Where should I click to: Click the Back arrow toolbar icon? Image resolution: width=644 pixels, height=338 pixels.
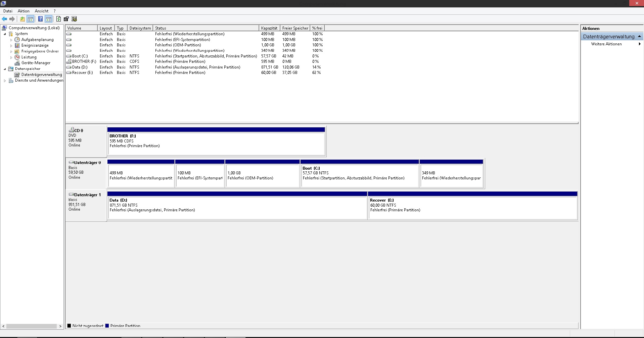[x=4, y=19]
